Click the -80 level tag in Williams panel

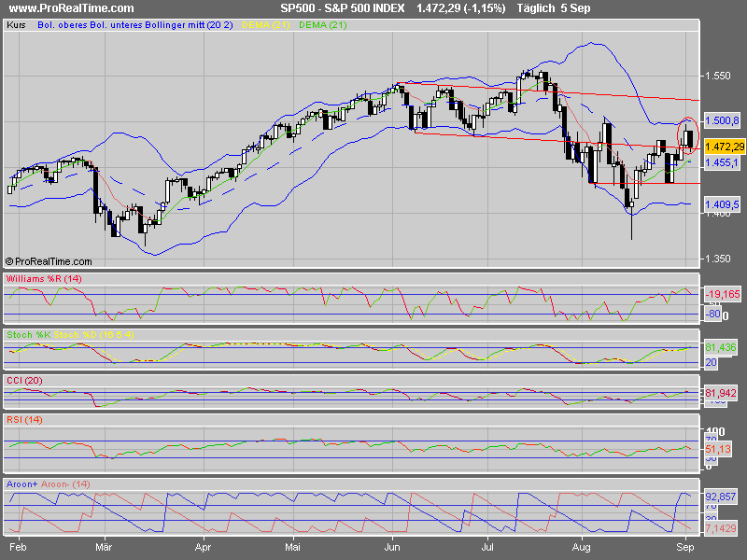[x=712, y=314]
